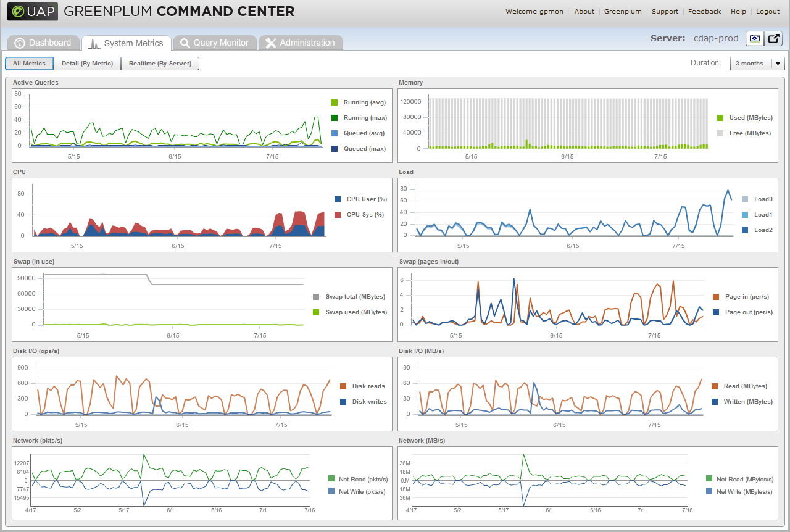Select the Realtime (By Server) view button

pos(160,64)
